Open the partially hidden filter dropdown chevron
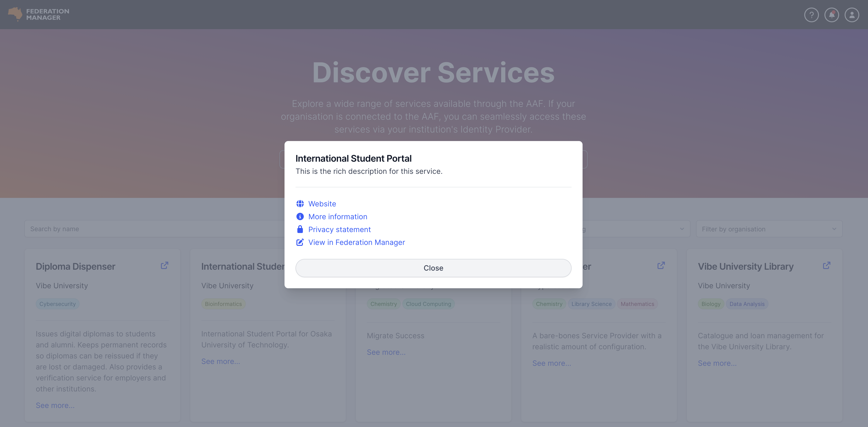This screenshot has width=868, height=427. (x=682, y=229)
